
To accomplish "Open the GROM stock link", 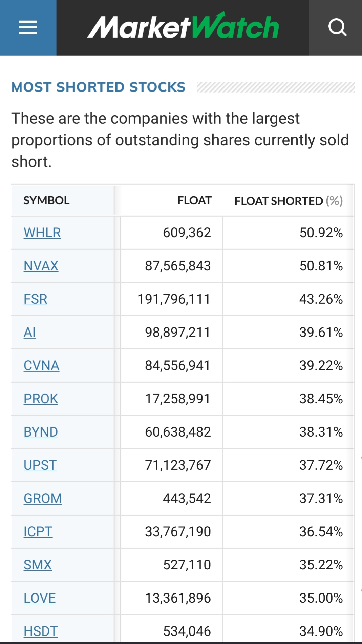I will (43, 498).
